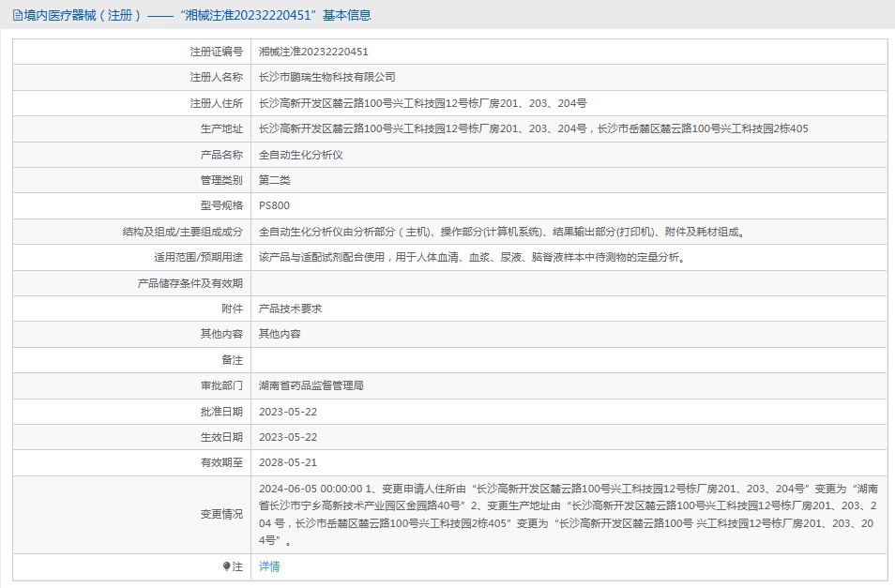895x588 pixels.
Task: Click the 生产地址 production address value
Action: [533, 129]
